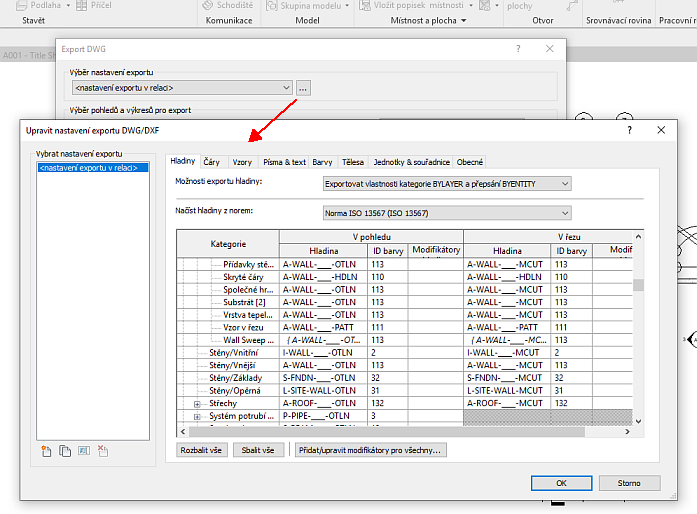Image resolution: width=697 pixels, height=514 pixels.
Task: Click the Sbalit vše button
Action: (258, 450)
